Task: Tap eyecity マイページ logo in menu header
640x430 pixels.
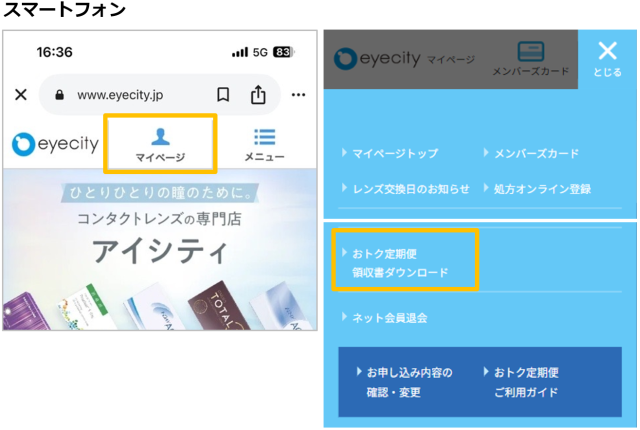Action: tap(404, 59)
